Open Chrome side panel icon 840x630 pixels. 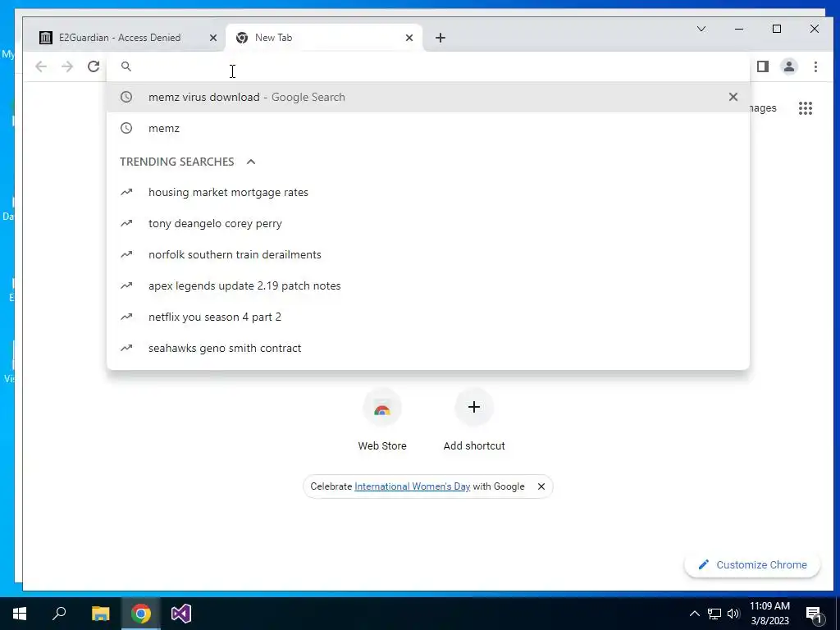coord(762,66)
